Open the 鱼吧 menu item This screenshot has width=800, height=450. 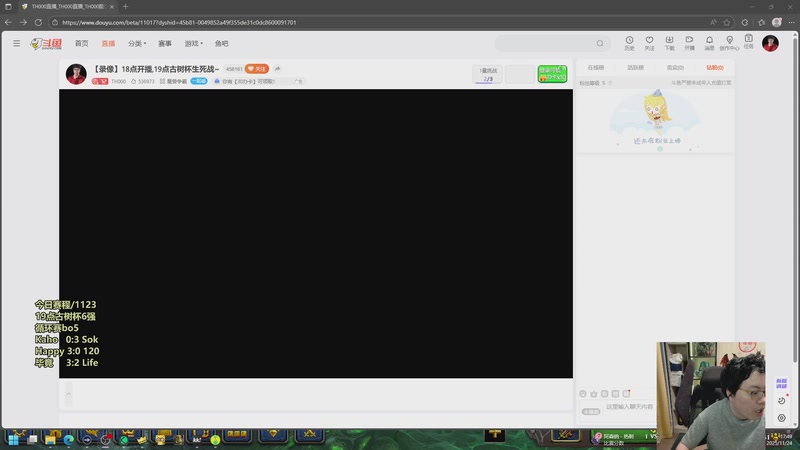221,43
